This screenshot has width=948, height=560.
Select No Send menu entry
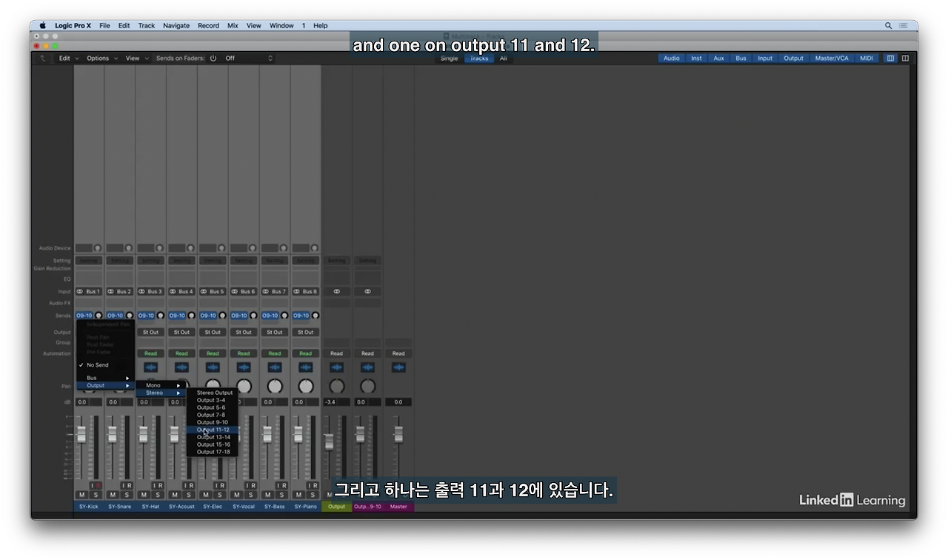pyautogui.click(x=107, y=365)
